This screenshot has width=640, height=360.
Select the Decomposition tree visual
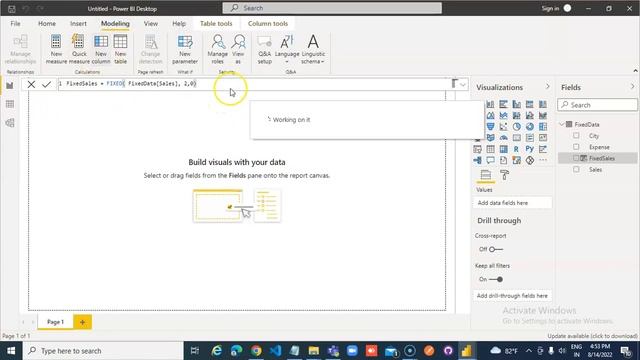(477, 160)
